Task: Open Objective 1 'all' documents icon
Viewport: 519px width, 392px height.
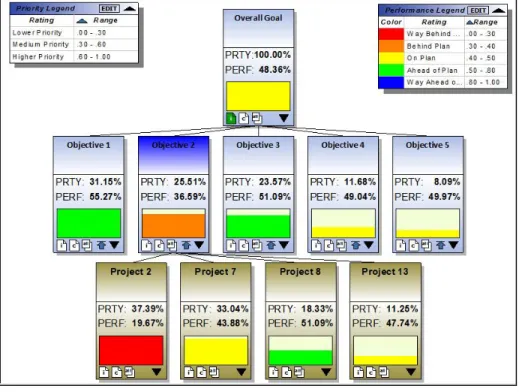Action: pyautogui.click(x=87, y=245)
